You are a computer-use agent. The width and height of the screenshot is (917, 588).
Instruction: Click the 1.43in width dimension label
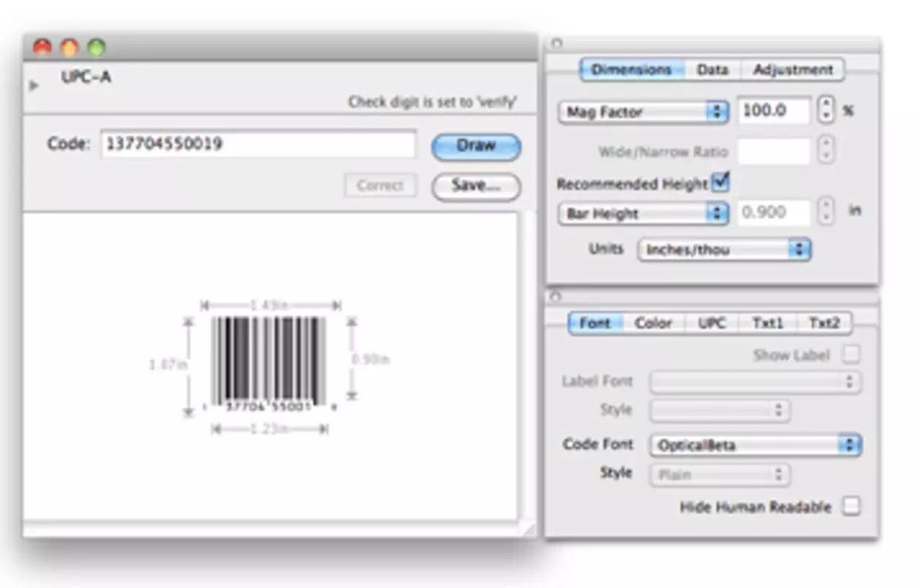pos(269,304)
